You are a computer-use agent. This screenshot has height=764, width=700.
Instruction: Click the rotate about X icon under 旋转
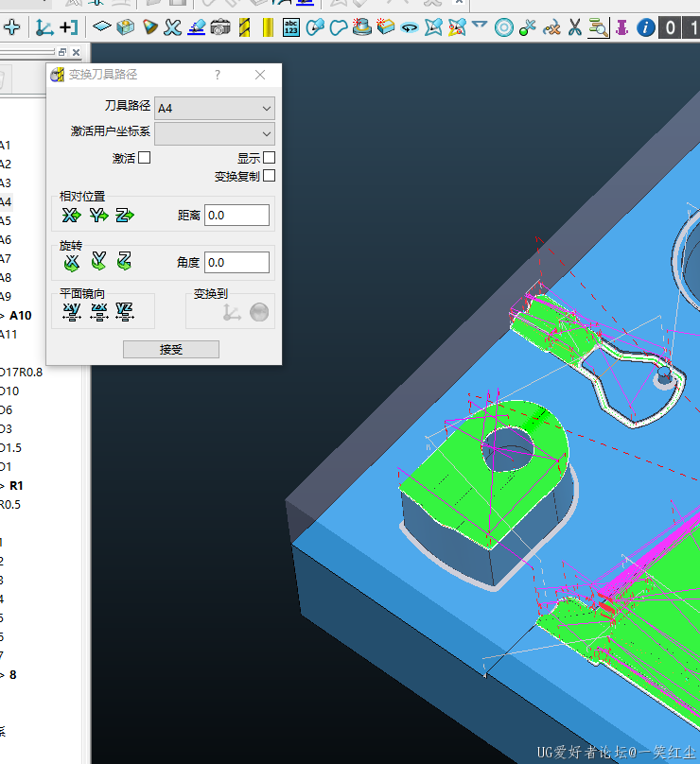(x=71, y=262)
